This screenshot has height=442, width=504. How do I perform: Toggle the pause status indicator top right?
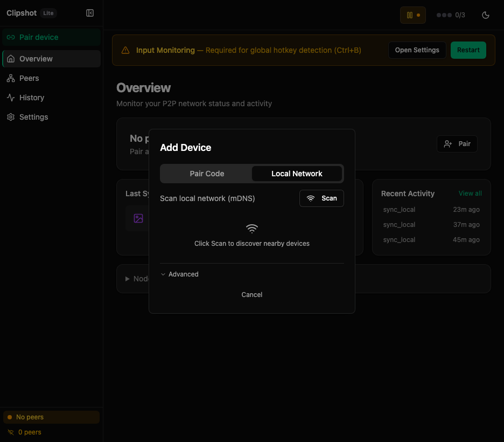pyautogui.click(x=412, y=15)
